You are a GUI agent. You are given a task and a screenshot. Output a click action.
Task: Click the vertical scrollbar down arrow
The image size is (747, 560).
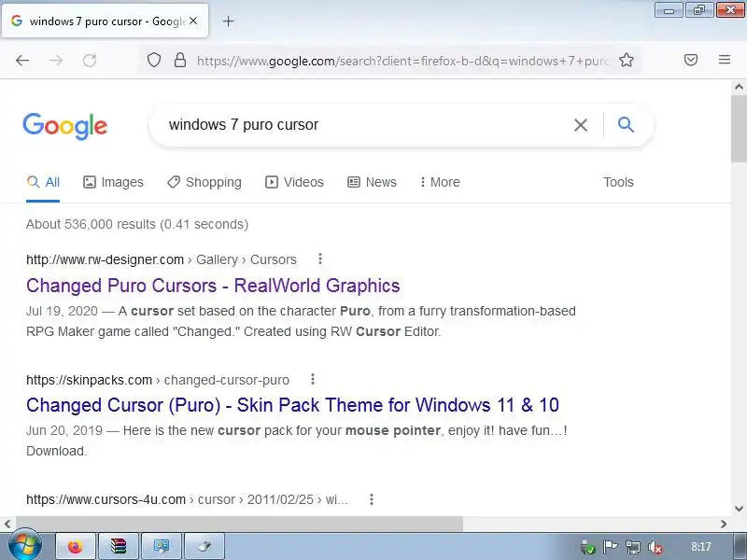click(x=739, y=509)
